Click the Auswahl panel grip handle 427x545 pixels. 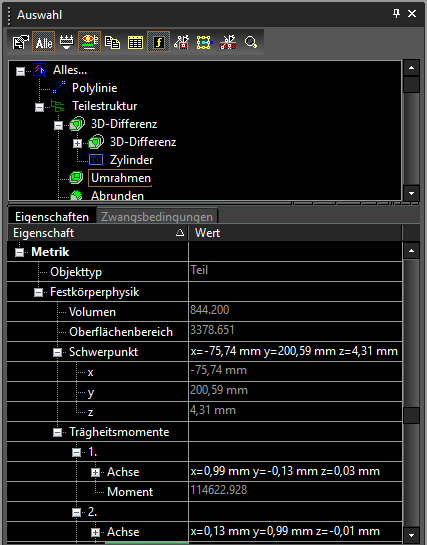pos(9,16)
